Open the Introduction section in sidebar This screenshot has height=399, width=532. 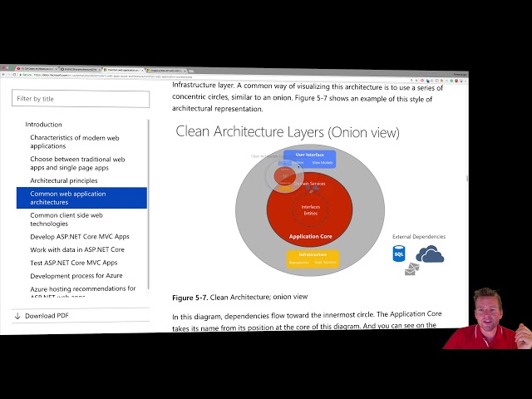43,125
